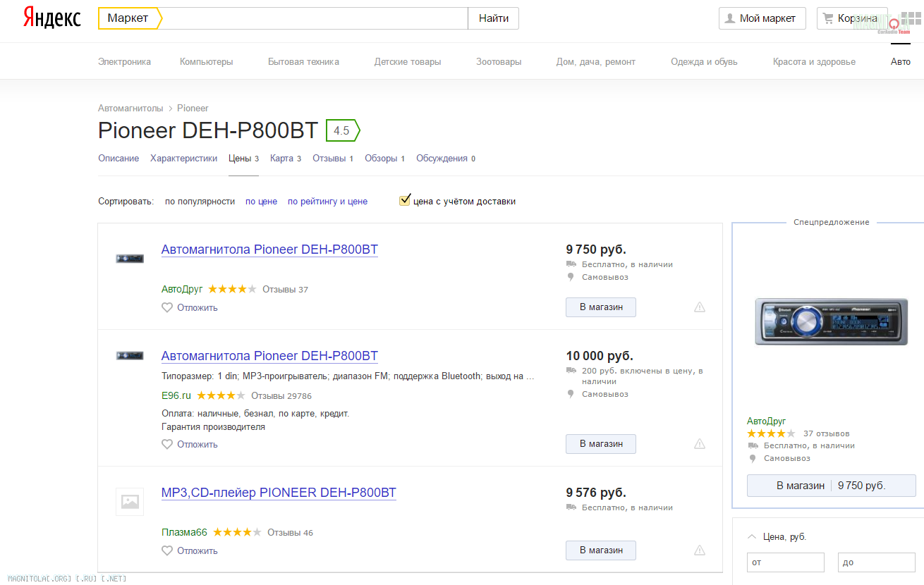
Task: Click the Яндекс logo
Action: pos(52,18)
